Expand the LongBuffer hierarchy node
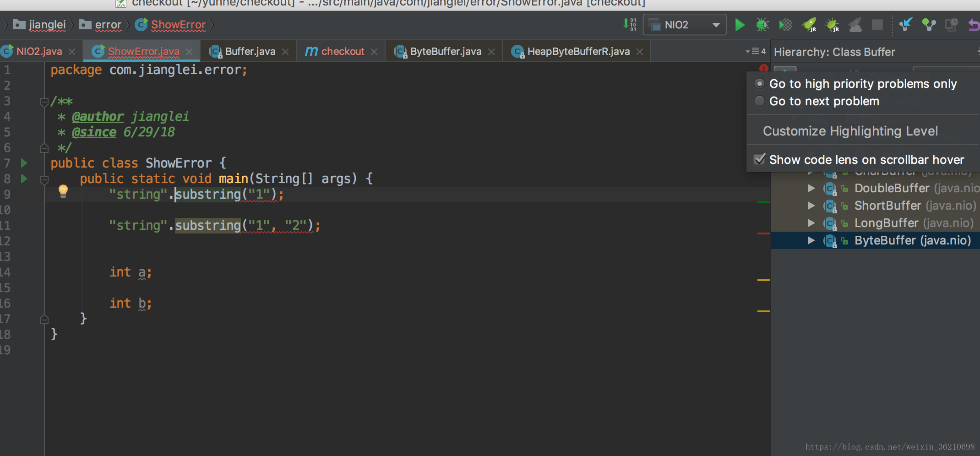Screen dimensions: 980x456 click(811, 223)
